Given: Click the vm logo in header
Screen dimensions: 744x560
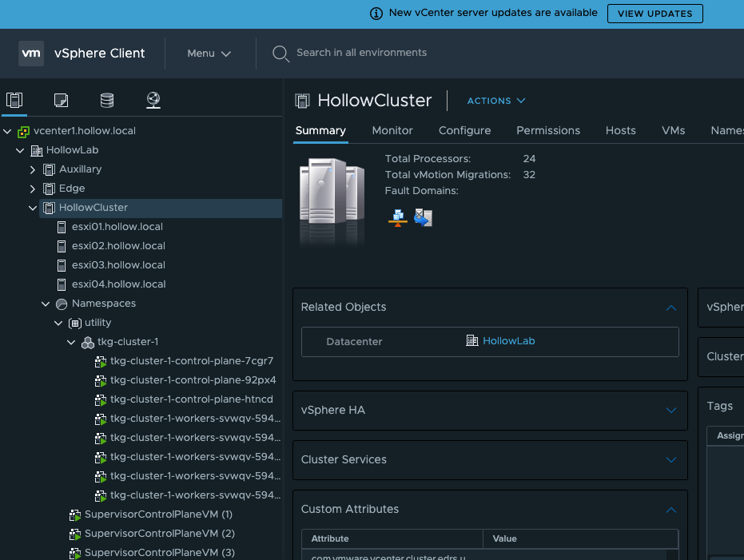Looking at the screenshot, I should [x=31, y=54].
